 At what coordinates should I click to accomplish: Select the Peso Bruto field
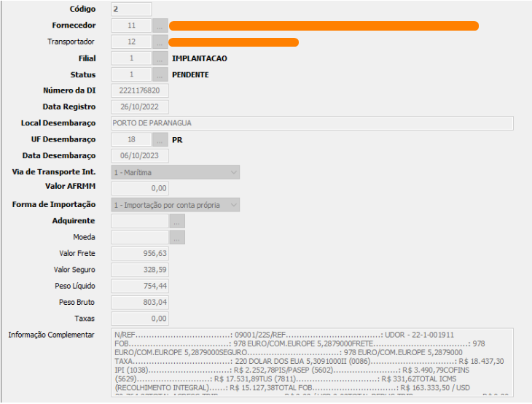click(140, 302)
